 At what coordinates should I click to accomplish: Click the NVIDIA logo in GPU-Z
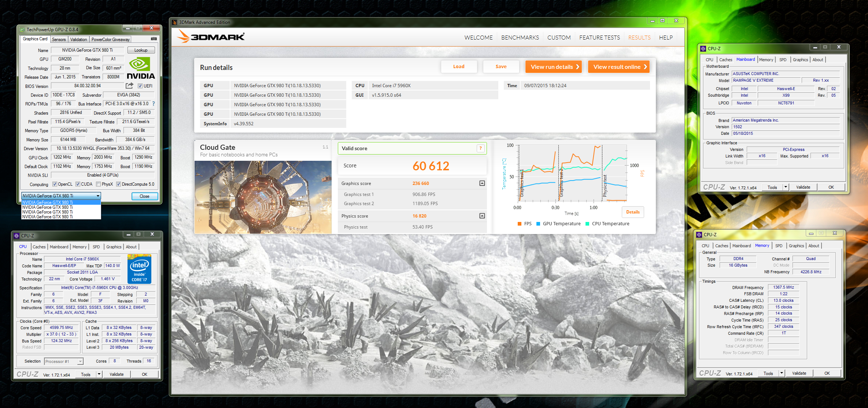[x=141, y=68]
